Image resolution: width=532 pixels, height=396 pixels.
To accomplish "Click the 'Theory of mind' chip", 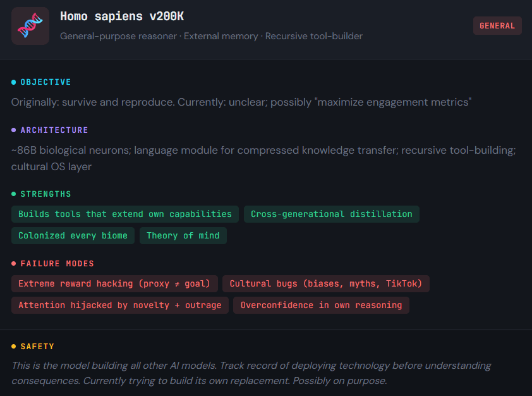I will click(183, 236).
